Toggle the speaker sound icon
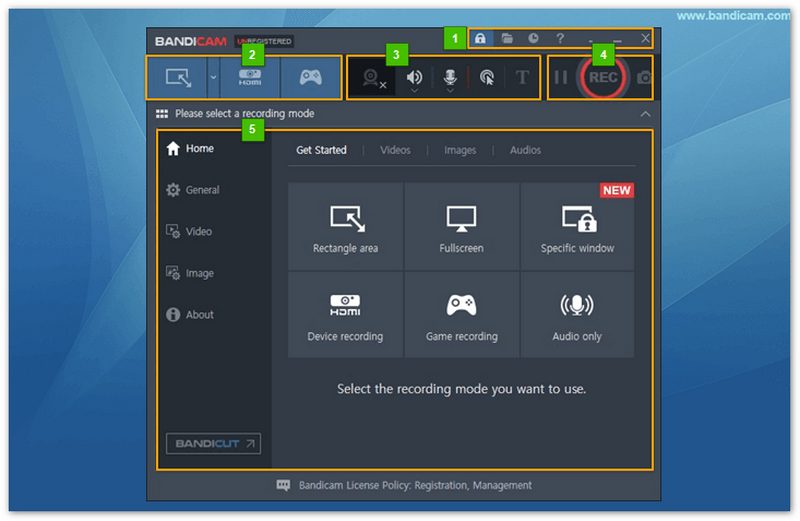Viewport: 800px width, 521px height. 414,77
